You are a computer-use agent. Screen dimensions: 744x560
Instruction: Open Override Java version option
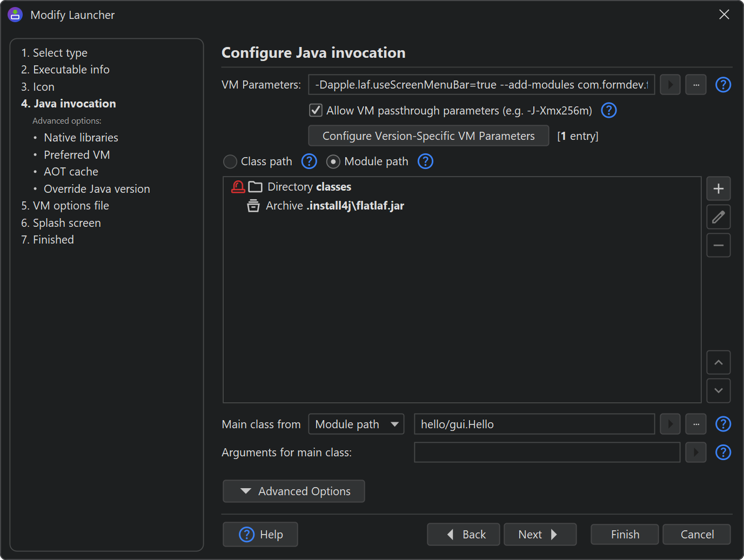(x=97, y=189)
